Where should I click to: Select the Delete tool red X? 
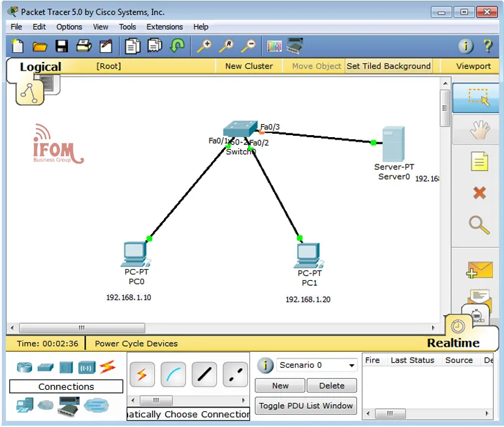click(x=479, y=193)
